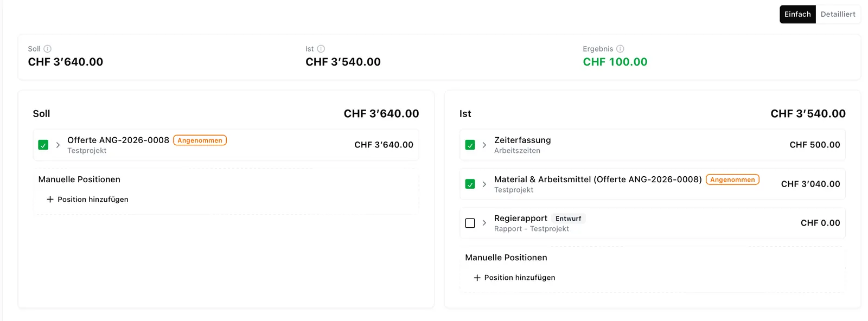Screen dimensions: 868x321
Task: Click the info icon next to Soll
Action: pos(47,49)
